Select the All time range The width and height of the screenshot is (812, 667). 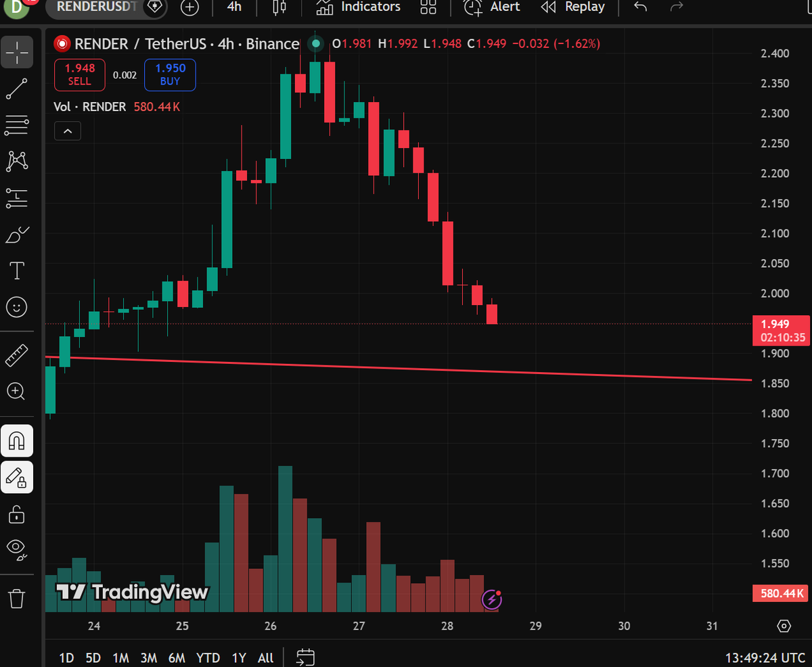pyautogui.click(x=266, y=658)
